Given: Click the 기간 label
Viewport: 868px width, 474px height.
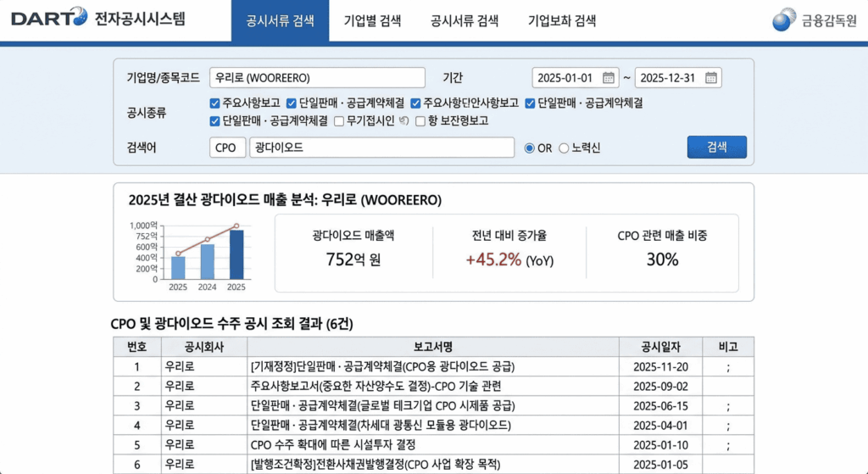Looking at the screenshot, I should (x=453, y=77).
